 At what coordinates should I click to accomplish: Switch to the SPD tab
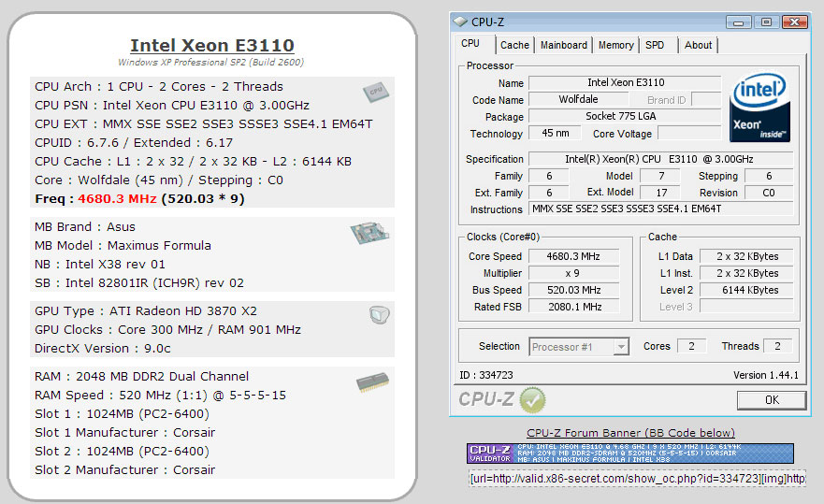pos(655,45)
